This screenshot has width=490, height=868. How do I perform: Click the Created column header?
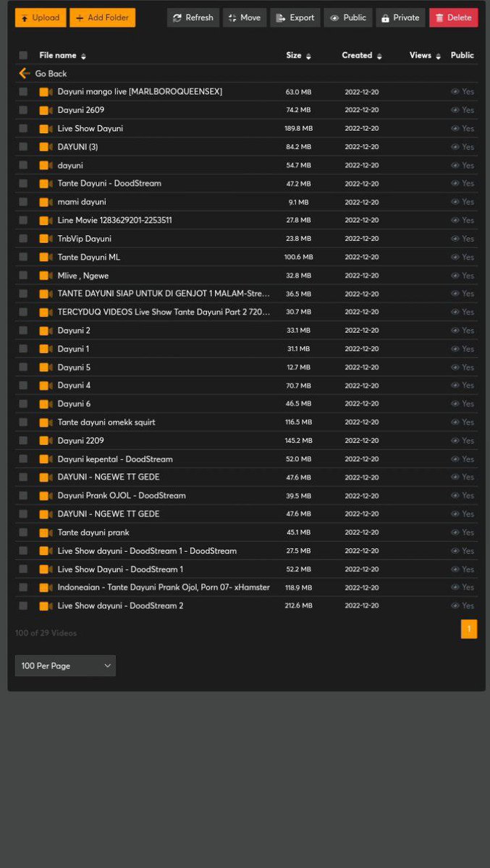pos(357,55)
